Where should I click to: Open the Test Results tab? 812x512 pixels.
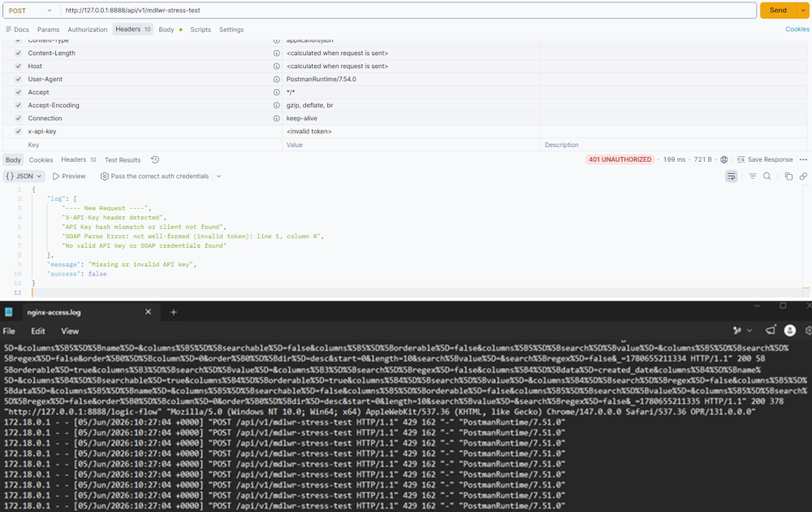(x=123, y=159)
